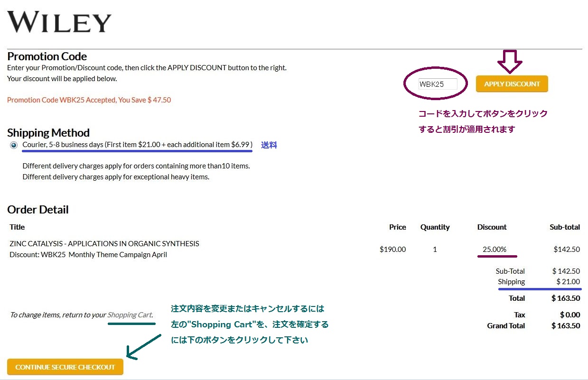
Task: Click the Discount column header
Action: coord(492,227)
